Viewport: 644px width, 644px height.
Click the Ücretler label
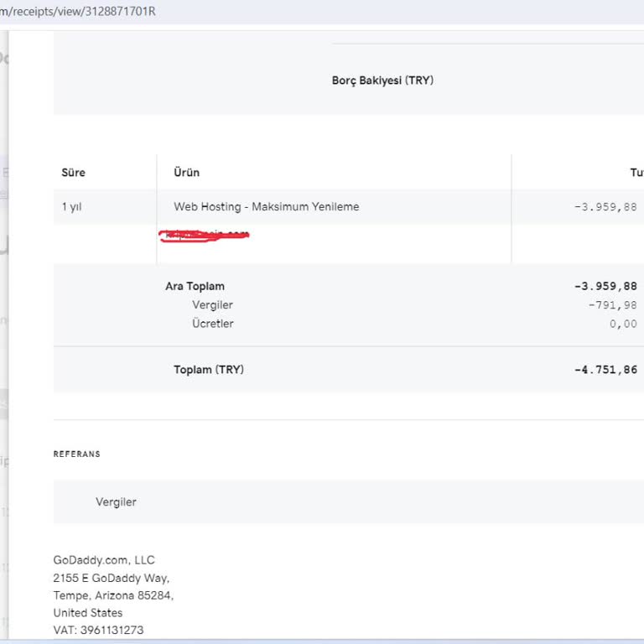[x=212, y=324]
